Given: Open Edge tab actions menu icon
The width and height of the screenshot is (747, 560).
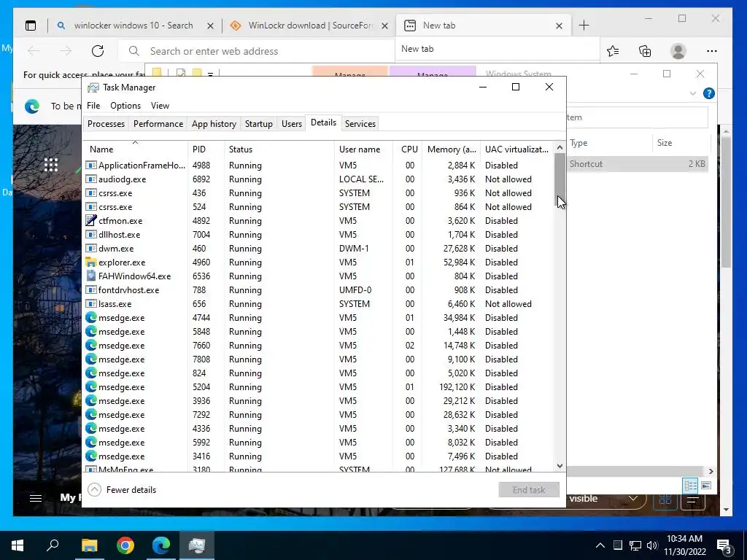Looking at the screenshot, I should pyautogui.click(x=31, y=26).
